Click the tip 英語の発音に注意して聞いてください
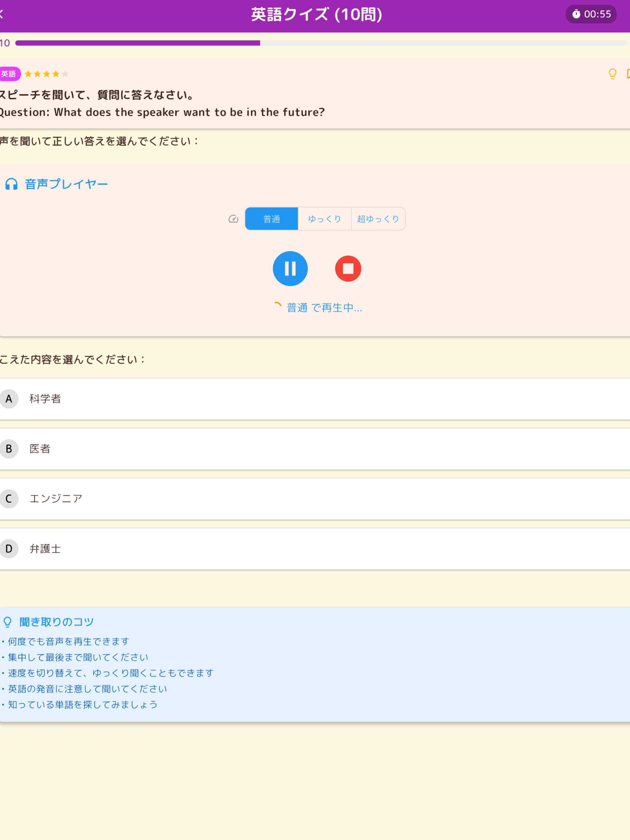The height and width of the screenshot is (840, 630). click(x=87, y=689)
